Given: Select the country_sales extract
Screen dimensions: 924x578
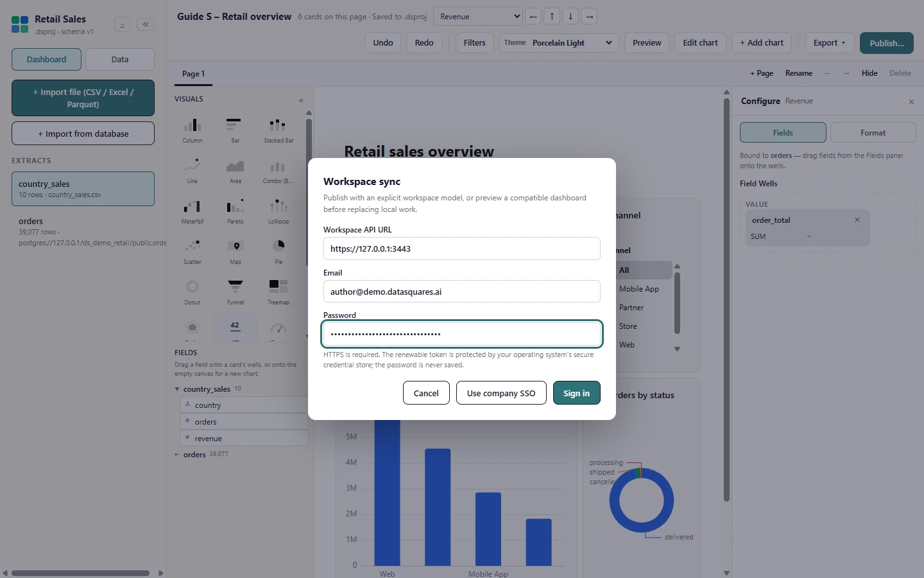Looking at the screenshot, I should (x=83, y=189).
